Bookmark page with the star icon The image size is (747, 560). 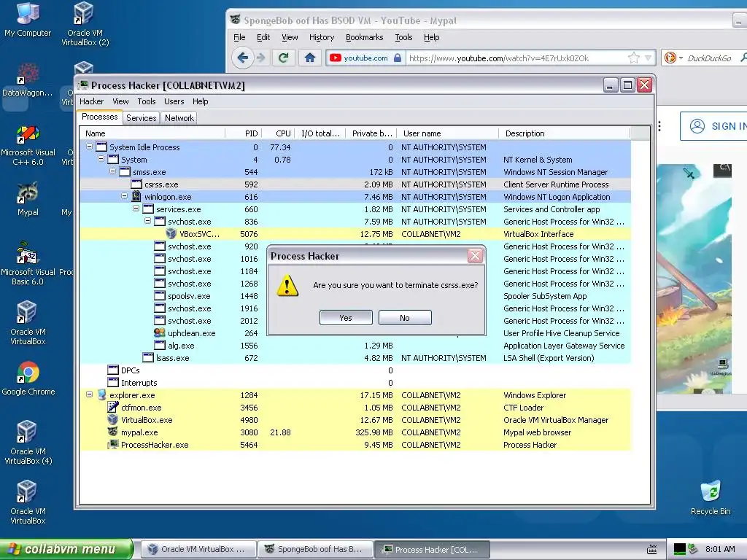tap(634, 58)
